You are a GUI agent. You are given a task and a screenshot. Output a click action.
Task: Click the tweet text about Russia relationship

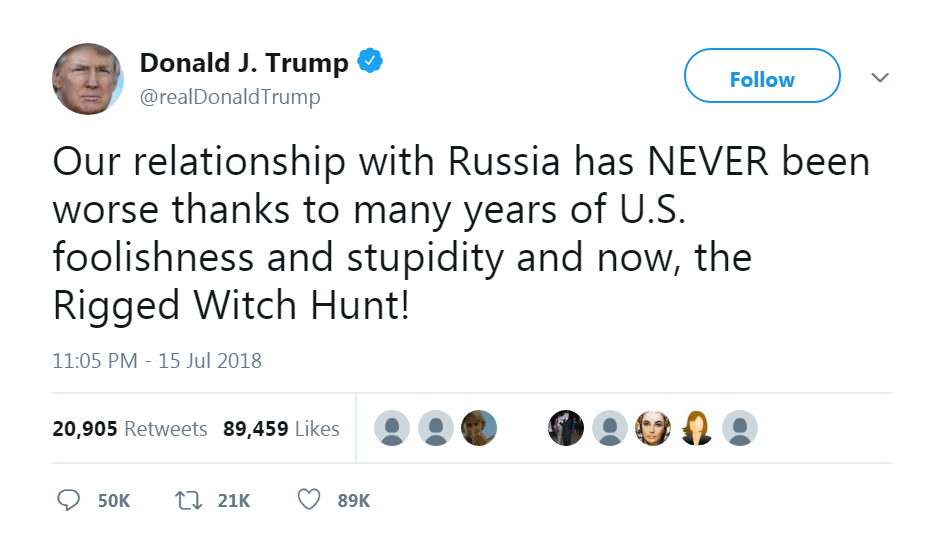[460, 234]
